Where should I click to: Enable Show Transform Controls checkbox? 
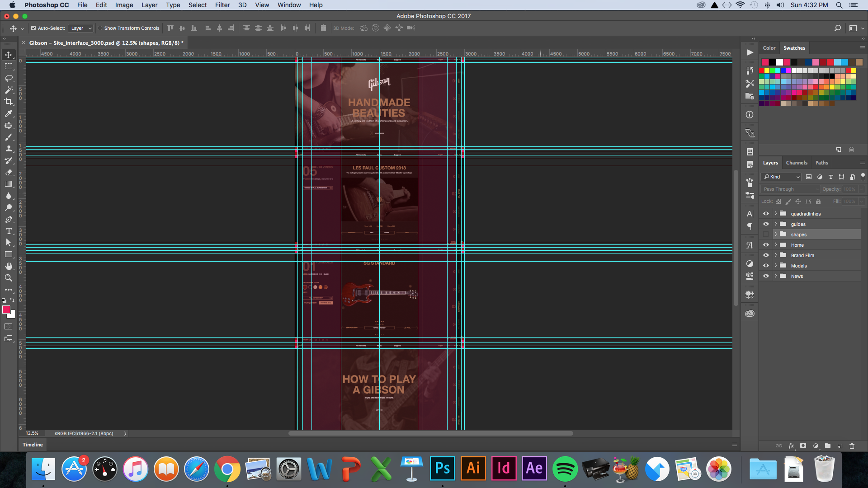100,28
